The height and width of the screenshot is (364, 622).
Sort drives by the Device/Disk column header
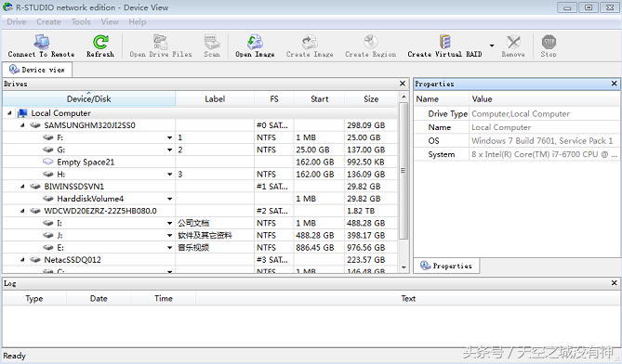[89, 99]
